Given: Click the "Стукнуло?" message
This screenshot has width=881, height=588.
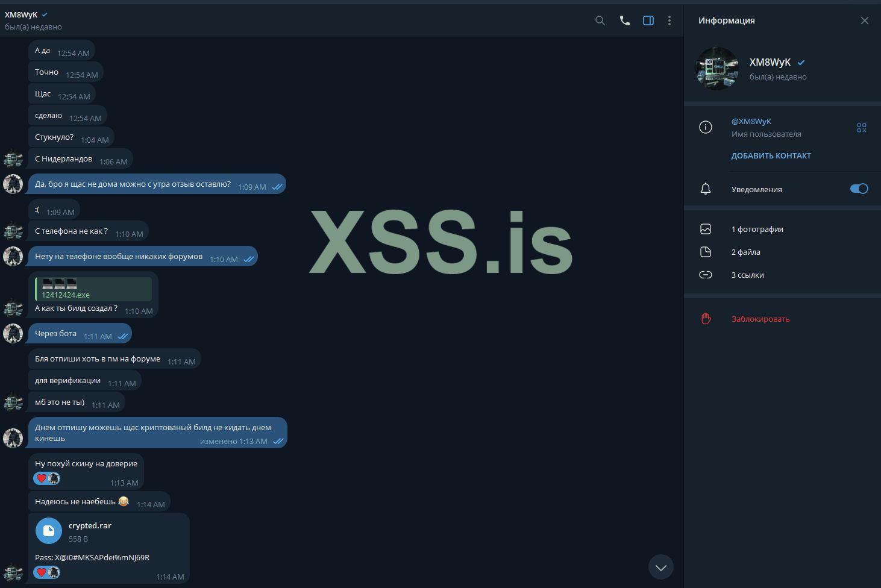Looking at the screenshot, I should click(71, 137).
